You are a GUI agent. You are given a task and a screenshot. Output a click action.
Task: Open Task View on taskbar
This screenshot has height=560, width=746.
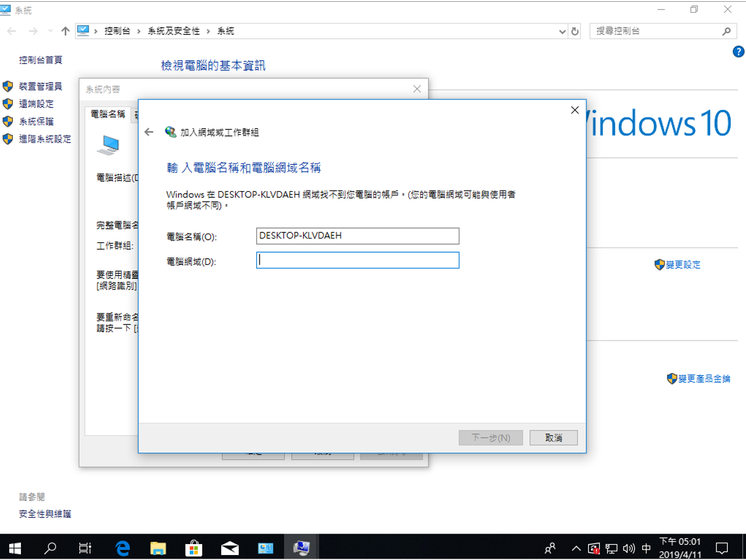click(85, 547)
